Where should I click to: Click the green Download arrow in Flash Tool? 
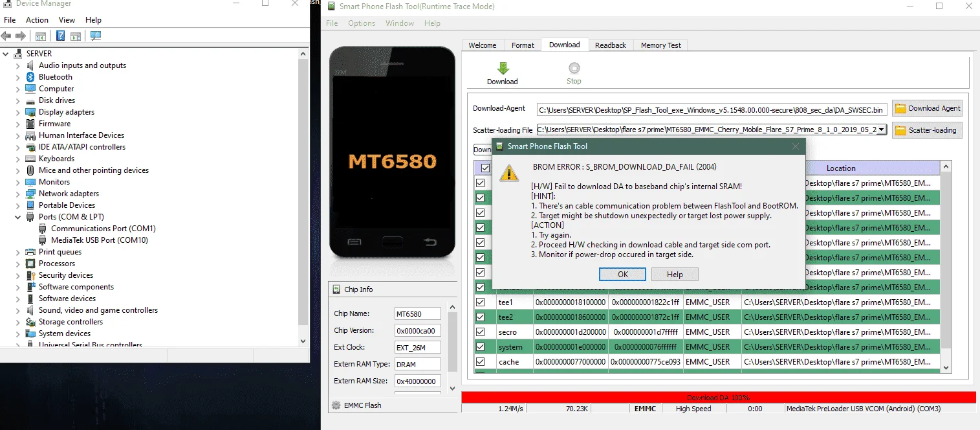click(503, 68)
